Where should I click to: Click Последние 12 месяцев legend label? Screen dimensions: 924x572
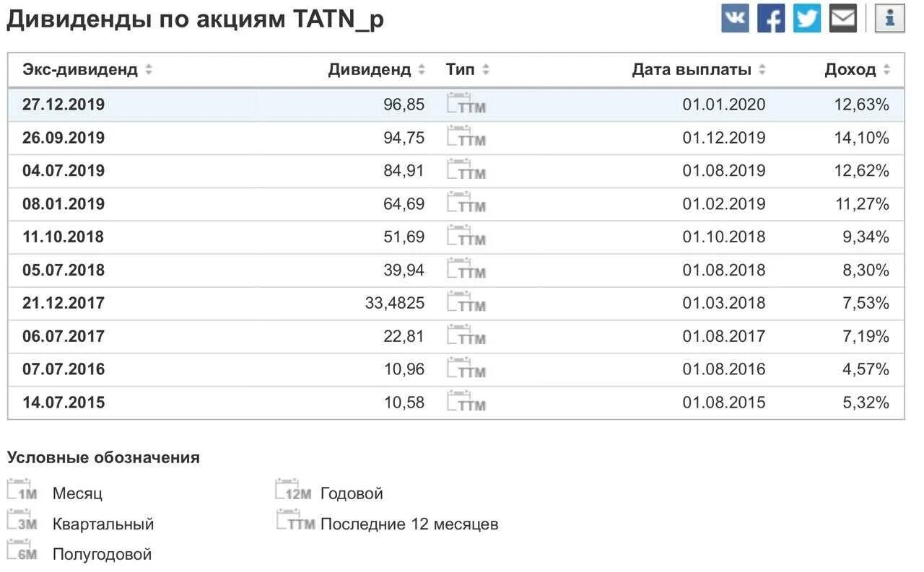click(x=409, y=524)
